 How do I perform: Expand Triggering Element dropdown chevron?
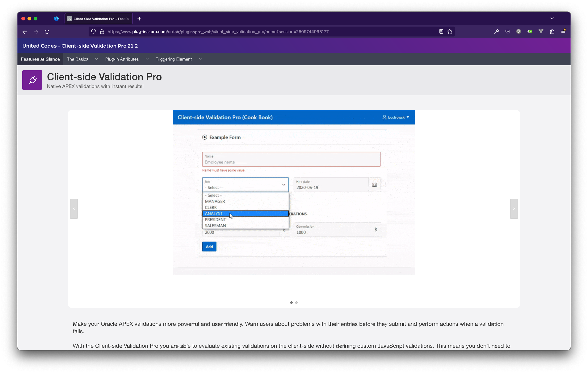click(x=200, y=59)
